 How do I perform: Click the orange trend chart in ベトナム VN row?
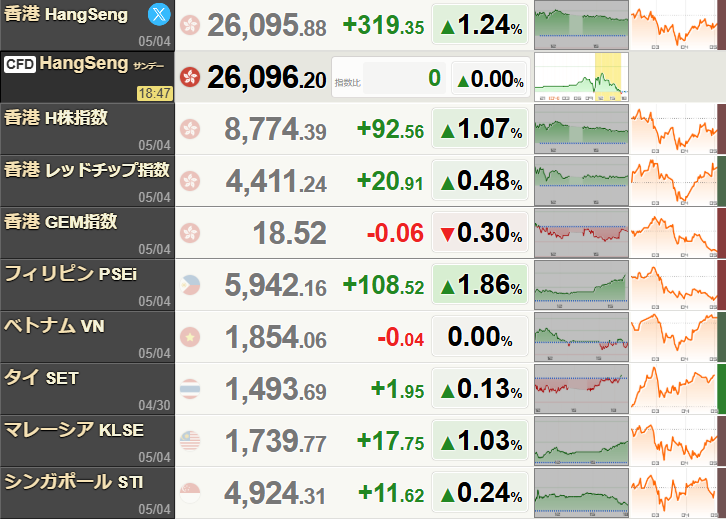coord(674,337)
